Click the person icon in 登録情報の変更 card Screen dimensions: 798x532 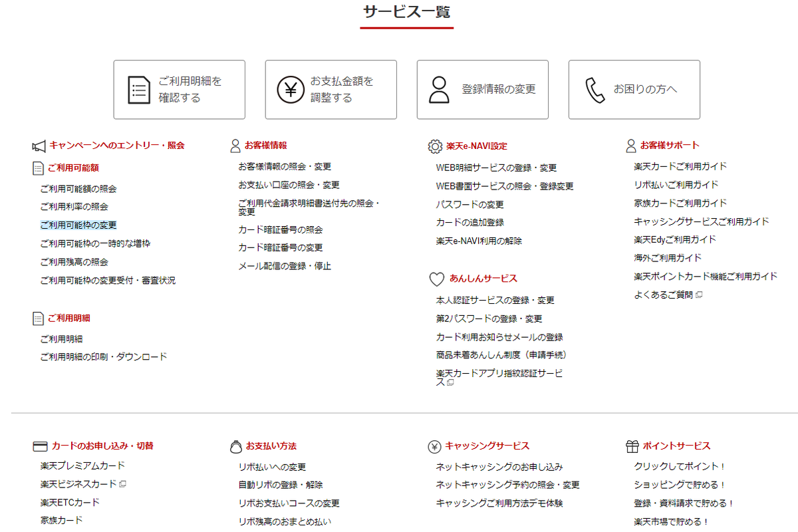(x=439, y=90)
